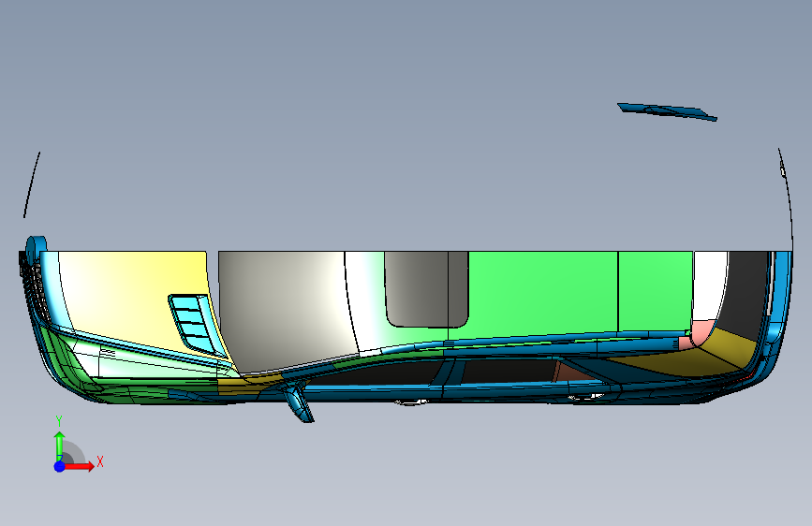Select the small pink surface patch near the rear
The width and height of the screenshot is (812, 526).
point(701,333)
